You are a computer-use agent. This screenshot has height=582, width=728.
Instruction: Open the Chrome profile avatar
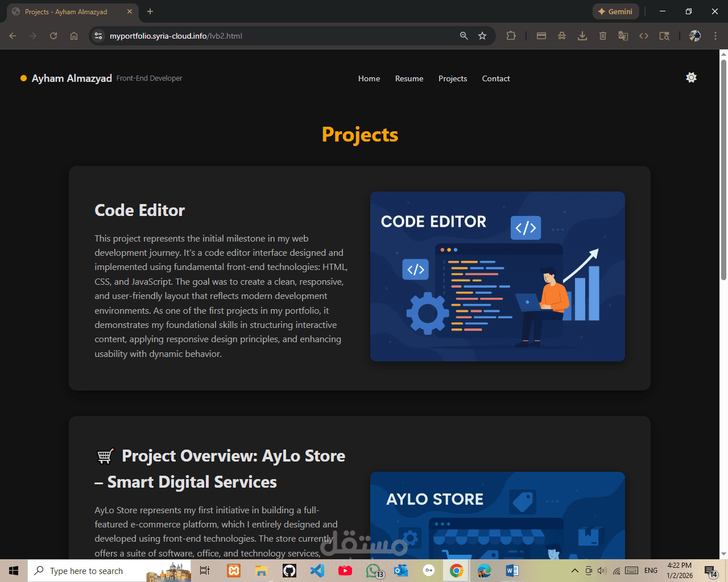[694, 36]
